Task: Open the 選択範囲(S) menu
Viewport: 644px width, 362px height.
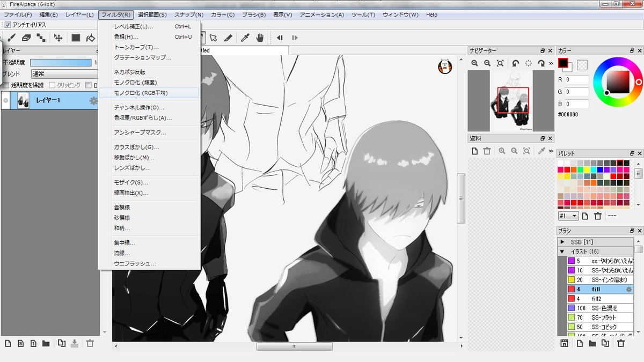Action: 152,14
